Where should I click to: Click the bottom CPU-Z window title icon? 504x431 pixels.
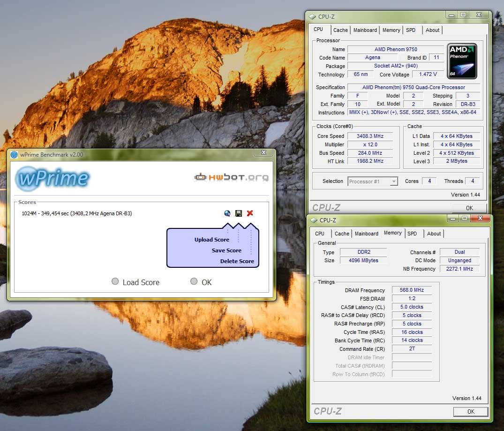click(x=313, y=220)
